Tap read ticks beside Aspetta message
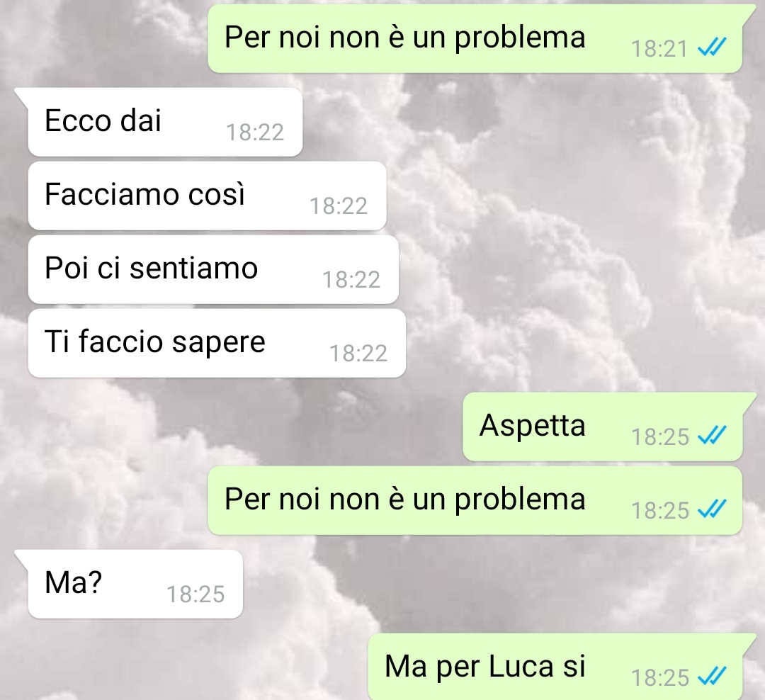This screenshot has width=765, height=700. click(x=712, y=436)
